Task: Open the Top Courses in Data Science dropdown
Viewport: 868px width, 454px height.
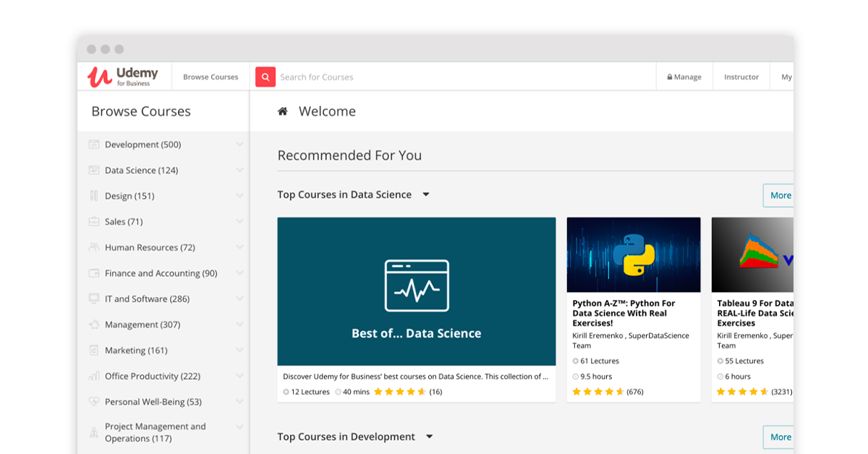Action: pyautogui.click(x=426, y=194)
